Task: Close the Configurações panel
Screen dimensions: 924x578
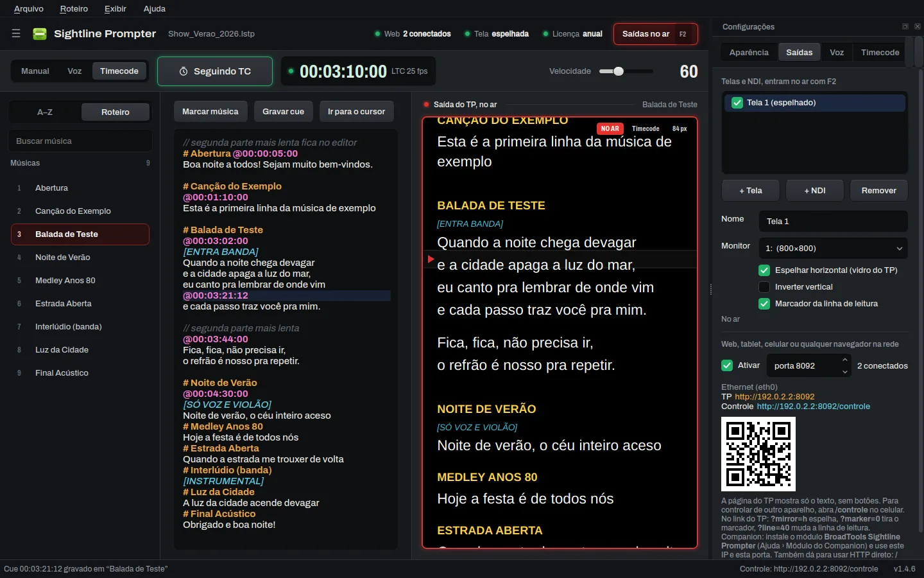Action: (x=918, y=26)
